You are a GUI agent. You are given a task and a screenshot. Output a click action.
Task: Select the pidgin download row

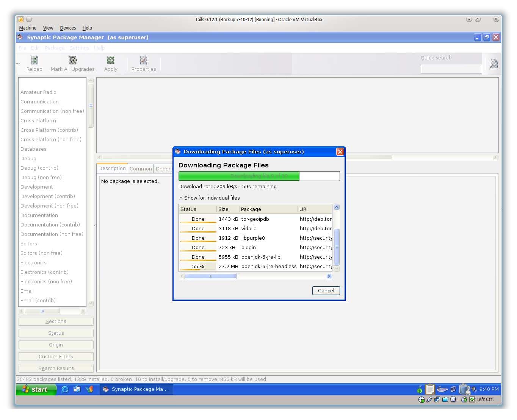click(x=255, y=248)
